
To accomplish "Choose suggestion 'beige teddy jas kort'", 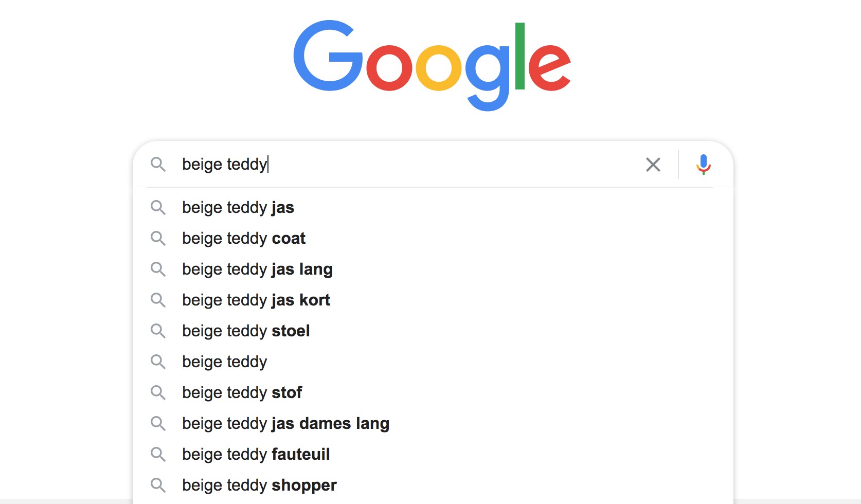I will pos(433,300).
